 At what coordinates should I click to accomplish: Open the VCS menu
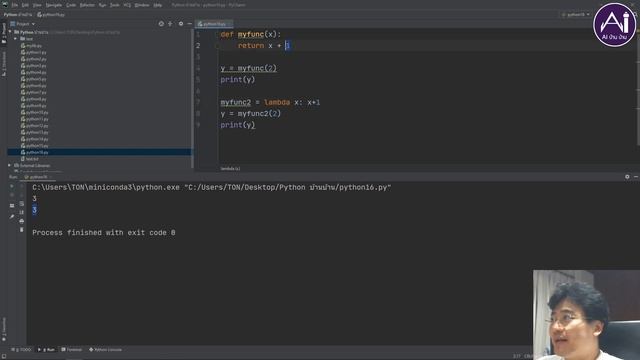point(127,5)
